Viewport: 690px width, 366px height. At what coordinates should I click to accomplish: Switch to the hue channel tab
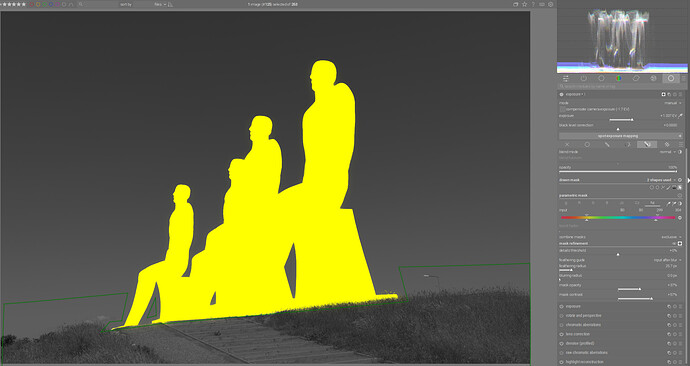(652, 203)
